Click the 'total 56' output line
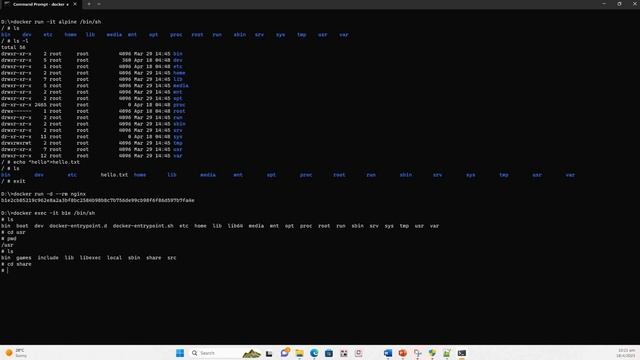Screen dimensions: 640x360 coord(13,47)
